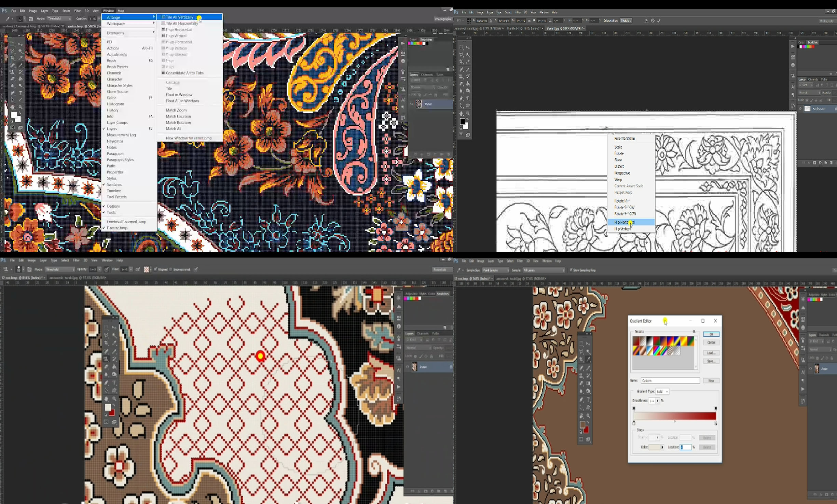Click the eyedropper tool preset icon beside Sample Size

coord(459,270)
